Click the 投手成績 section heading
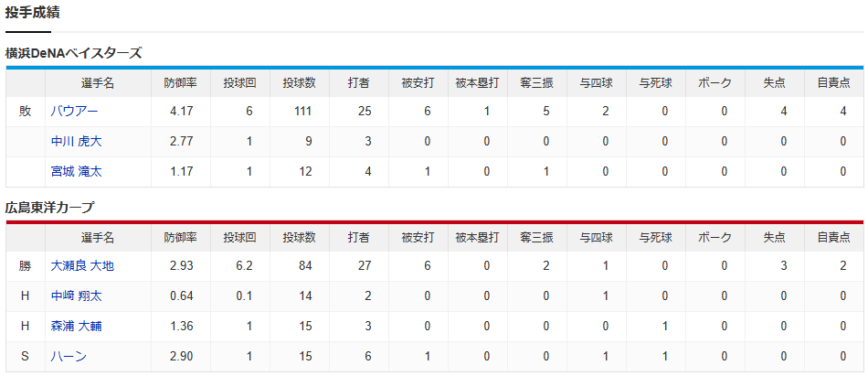The height and width of the screenshot is (376, 868). [x=33, y=13]
